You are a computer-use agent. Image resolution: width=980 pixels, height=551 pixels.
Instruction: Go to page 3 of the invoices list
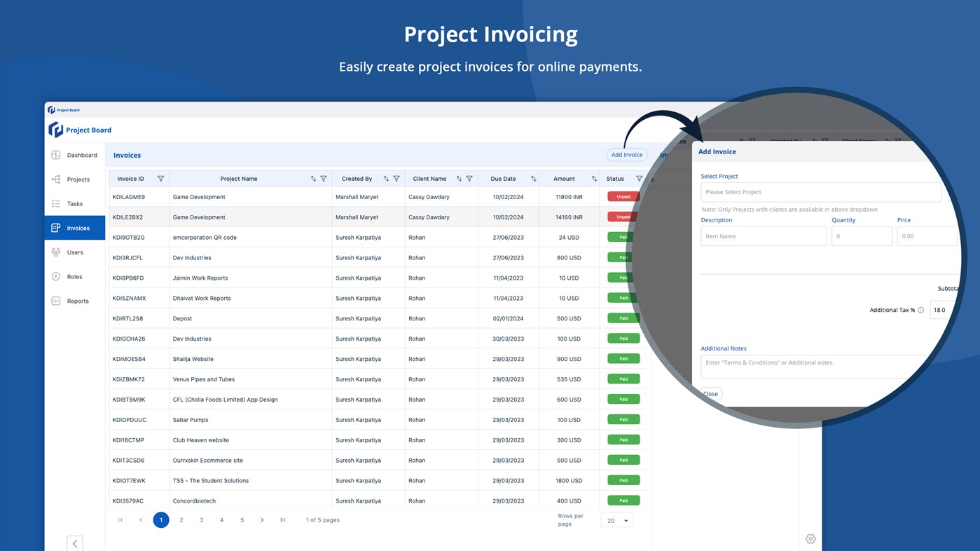click(x=201, y=519)
